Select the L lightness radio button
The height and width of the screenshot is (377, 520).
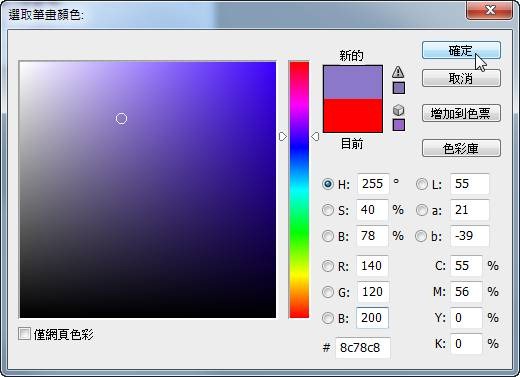422,184
